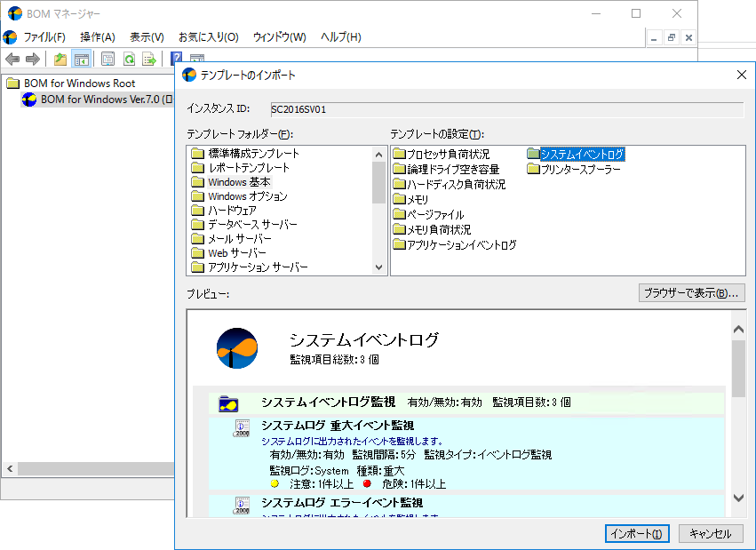The height and width of the screenshot is (550, 756).
Task: Select the ページファイル template
Action: pyautogui.click(x=435, y=214)
